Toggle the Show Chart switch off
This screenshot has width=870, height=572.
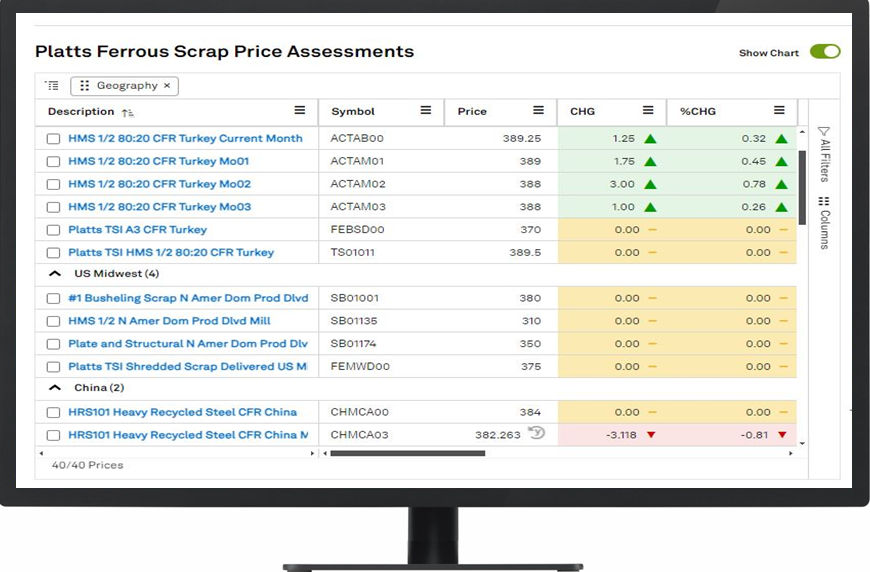(825, 52)
